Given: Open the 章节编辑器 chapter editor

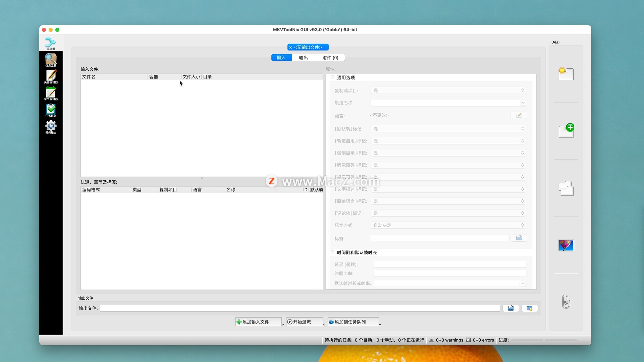Looking at the screenshot, I should (x=51, y=94).
